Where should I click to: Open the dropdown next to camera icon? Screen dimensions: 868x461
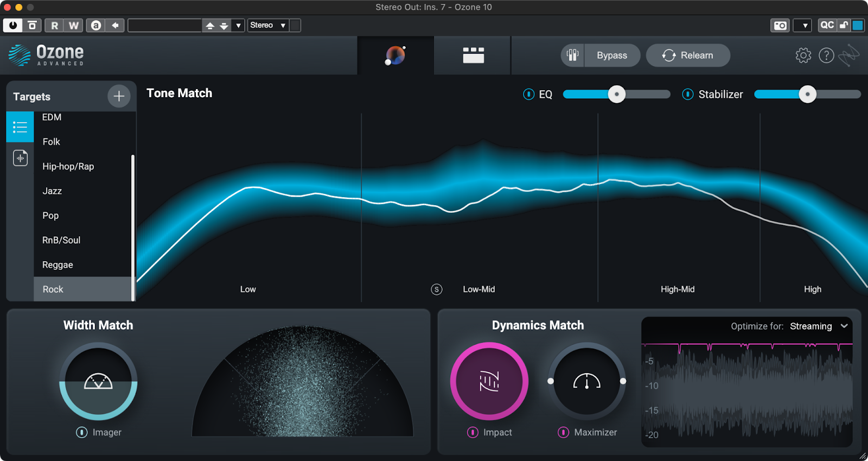pyautogui.click(x=803, y=26)
